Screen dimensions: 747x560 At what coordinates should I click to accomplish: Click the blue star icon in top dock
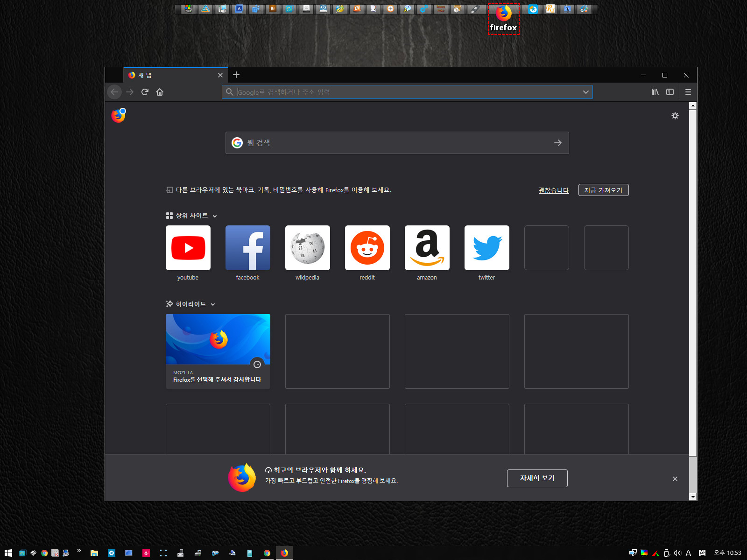(533, 9)
